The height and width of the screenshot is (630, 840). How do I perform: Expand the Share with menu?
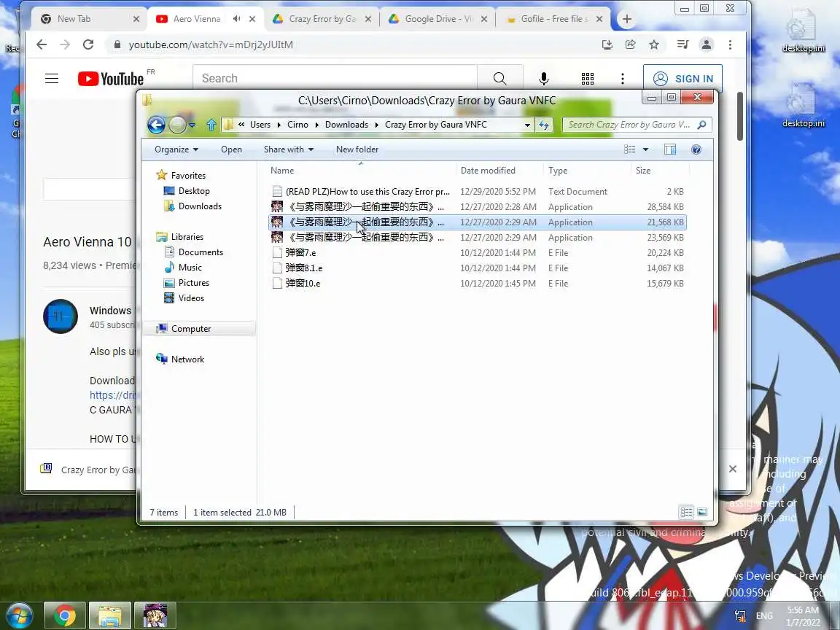point(288,149)
